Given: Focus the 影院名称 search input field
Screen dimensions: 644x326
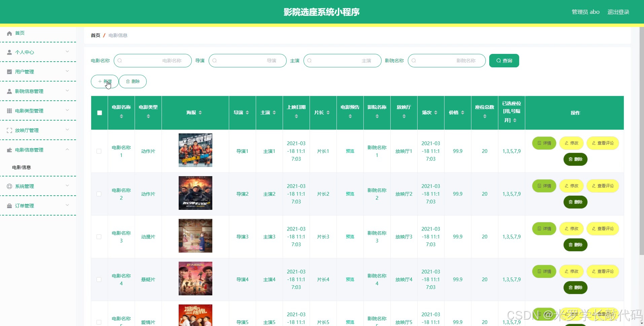Looking at the screenshot, I should pyautogui.click(x=447, y=61).
